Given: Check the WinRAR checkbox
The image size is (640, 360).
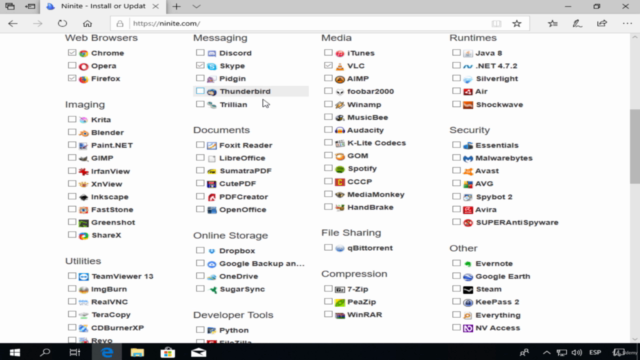Looking at the screenshot, I should (328, 314).
